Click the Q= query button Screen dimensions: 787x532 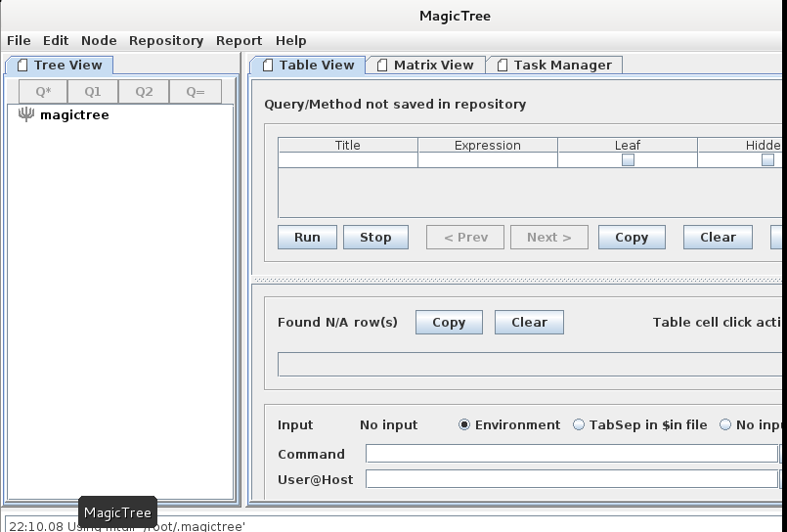(x=196, y=92)
